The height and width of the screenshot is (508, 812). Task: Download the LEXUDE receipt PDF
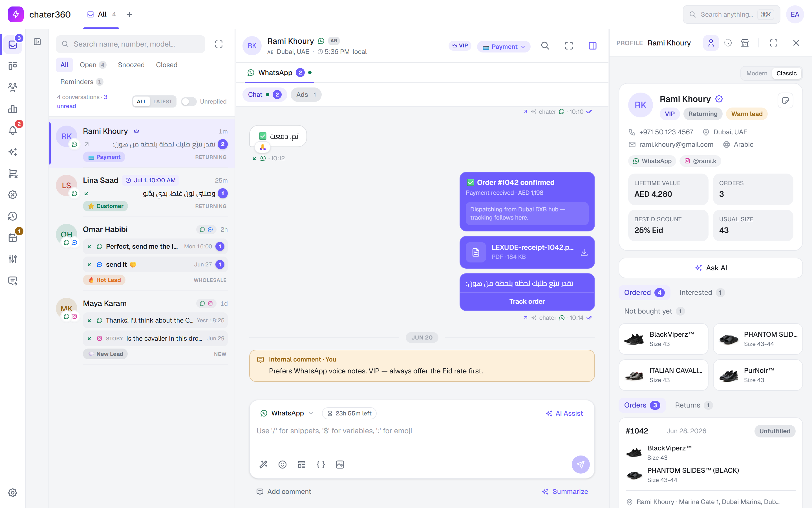[584, 252]
